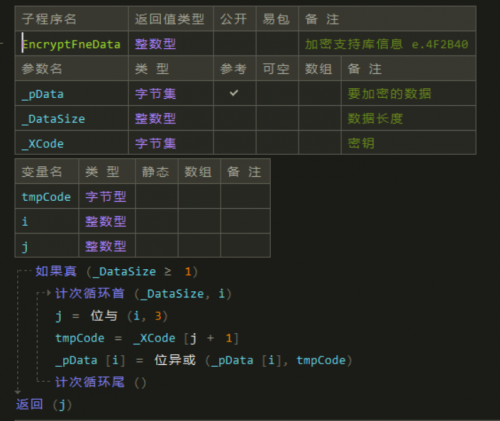Toggle the 参考 cell for _DataSize
Screen dimensions: 500x421
(235, 118)
